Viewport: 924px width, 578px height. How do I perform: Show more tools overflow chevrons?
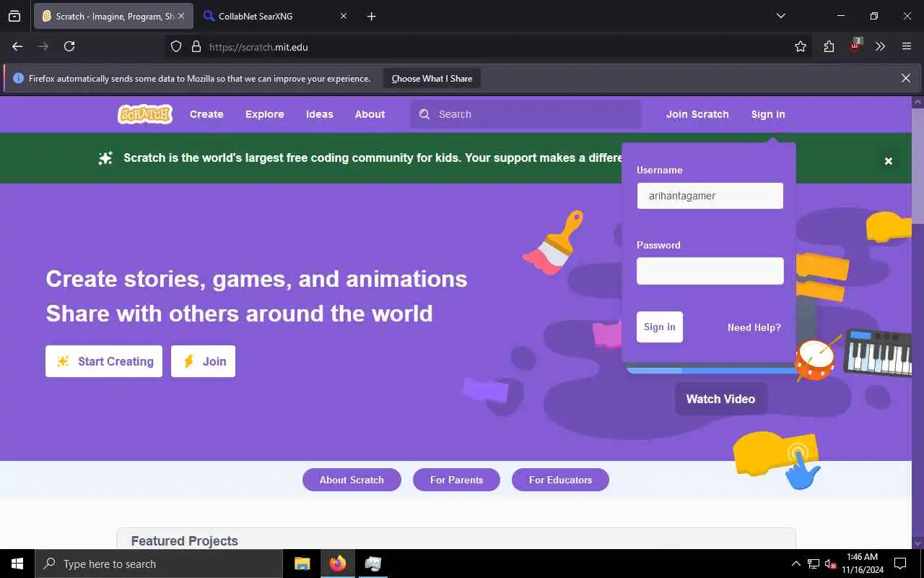pyautogui.click(x=881, y=46)
